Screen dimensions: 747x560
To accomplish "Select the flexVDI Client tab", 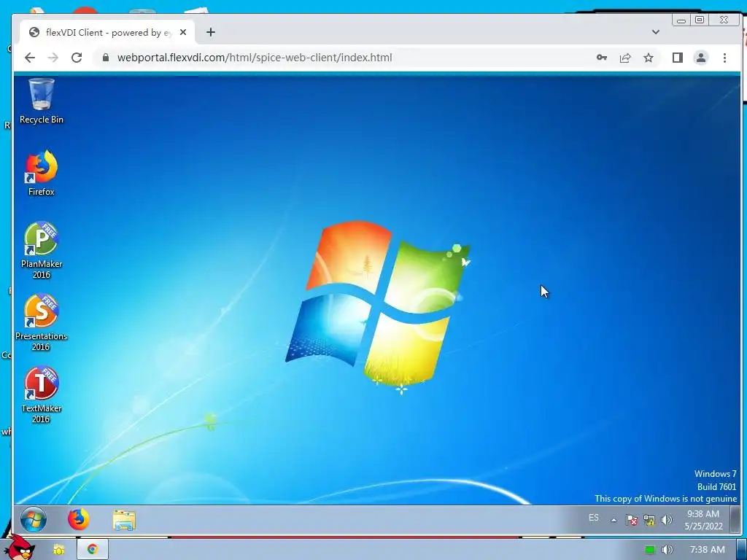I will (107, 32).
